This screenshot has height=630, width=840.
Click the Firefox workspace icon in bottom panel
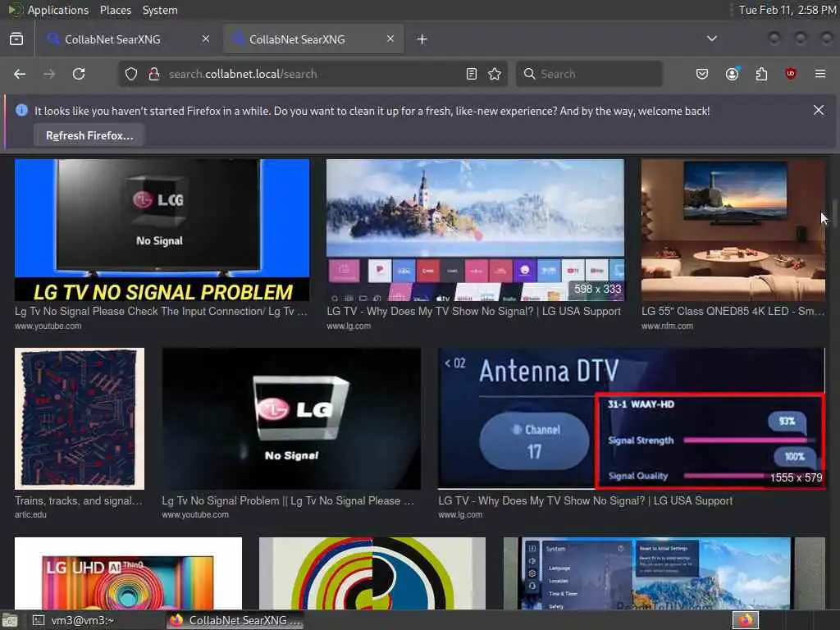(x=746, y=620)
